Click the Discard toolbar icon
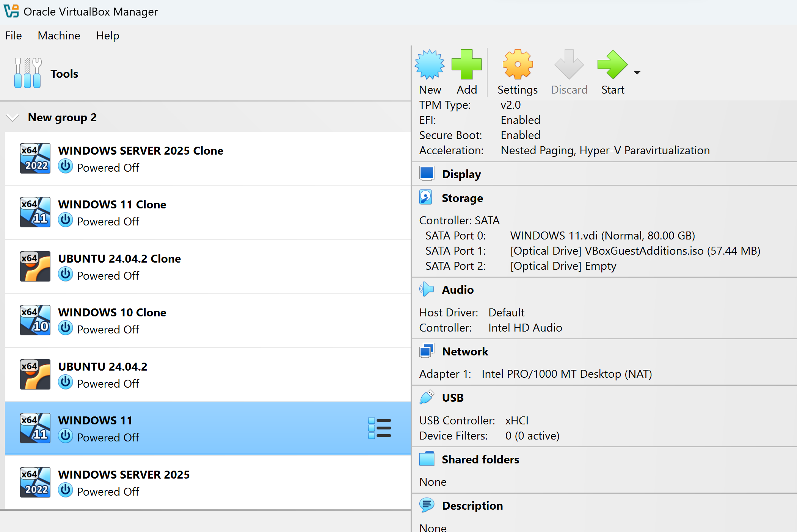 tap(569, 65)
